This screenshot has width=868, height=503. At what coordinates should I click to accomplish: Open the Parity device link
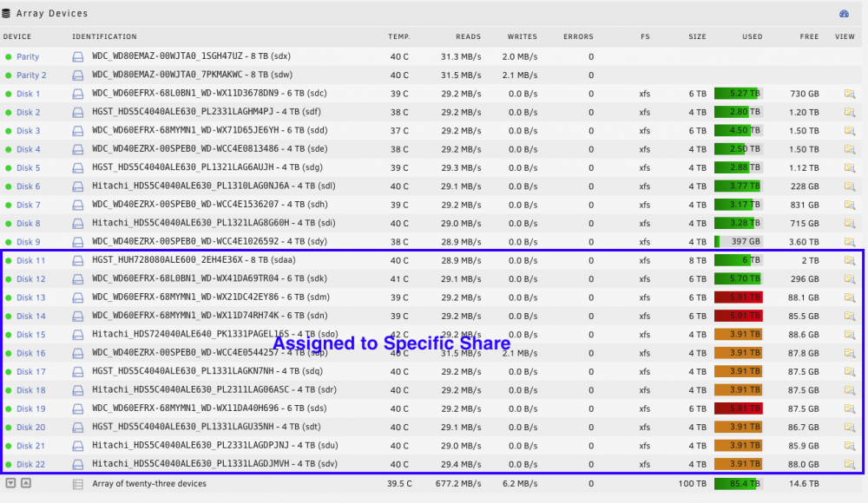tap(28, 57)
